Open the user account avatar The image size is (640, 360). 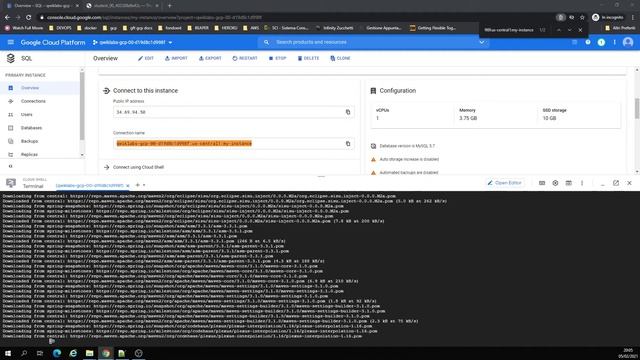point(628,42)
